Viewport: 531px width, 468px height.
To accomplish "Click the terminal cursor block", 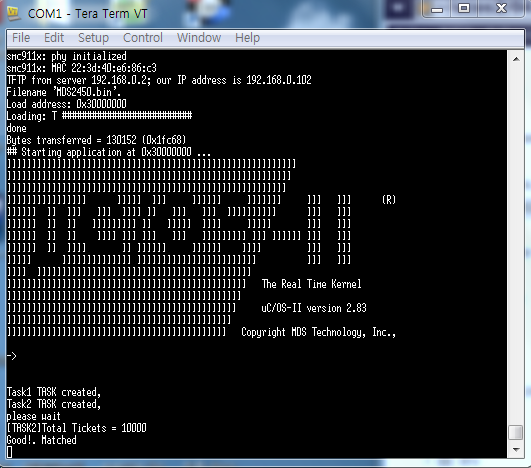I will click(9, 452).
